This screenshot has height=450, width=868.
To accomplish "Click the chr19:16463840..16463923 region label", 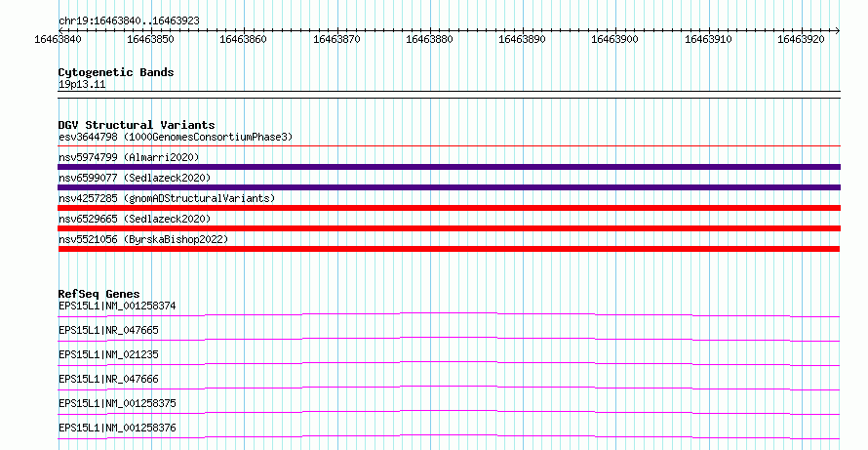I will tap(129, 20).
